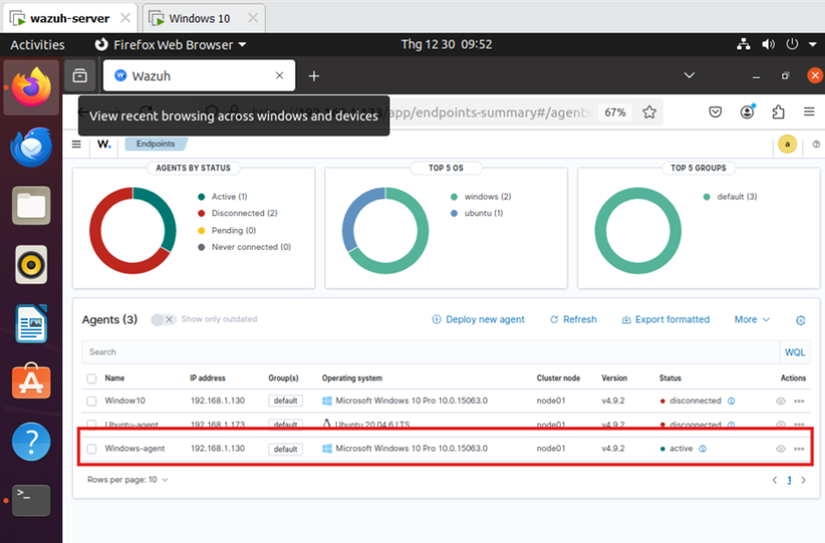Click the Firefox View recent browsing button

[x=80, y=76]
